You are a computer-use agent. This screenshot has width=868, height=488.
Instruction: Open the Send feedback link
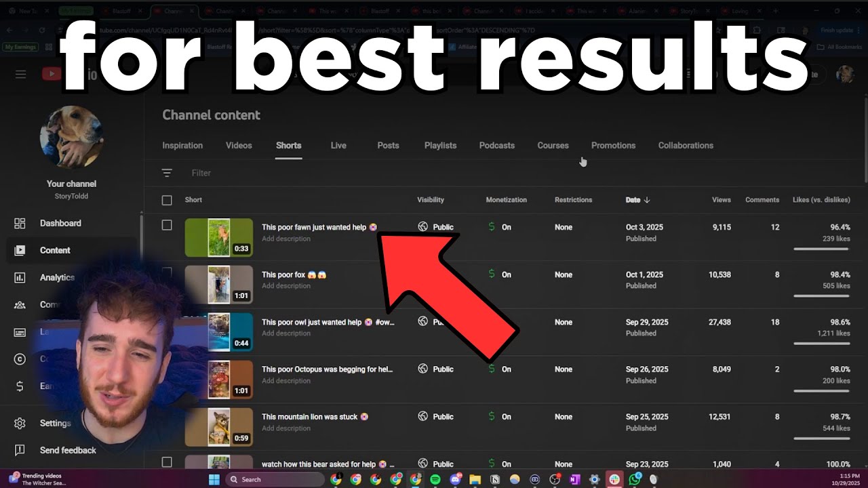68,450
